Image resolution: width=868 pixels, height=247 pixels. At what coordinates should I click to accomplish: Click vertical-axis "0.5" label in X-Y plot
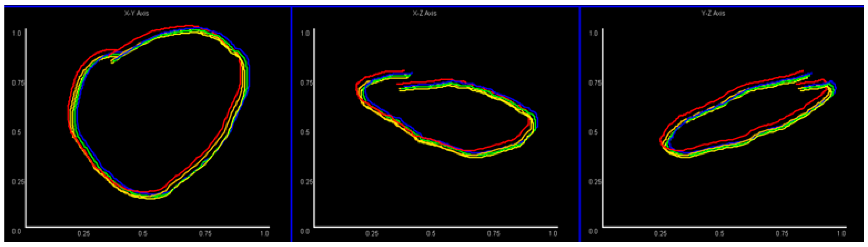(x=17, y=132)
